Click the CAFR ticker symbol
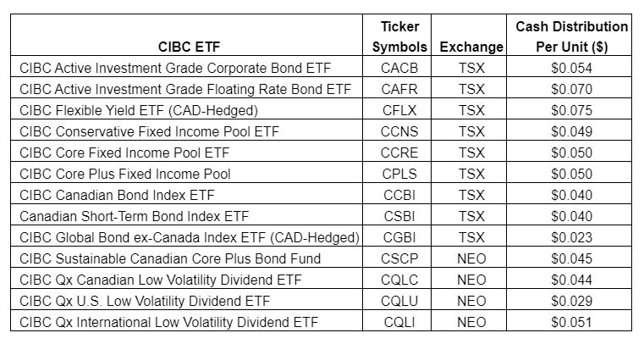Viewport: 644px width, 344px height. 400,89
